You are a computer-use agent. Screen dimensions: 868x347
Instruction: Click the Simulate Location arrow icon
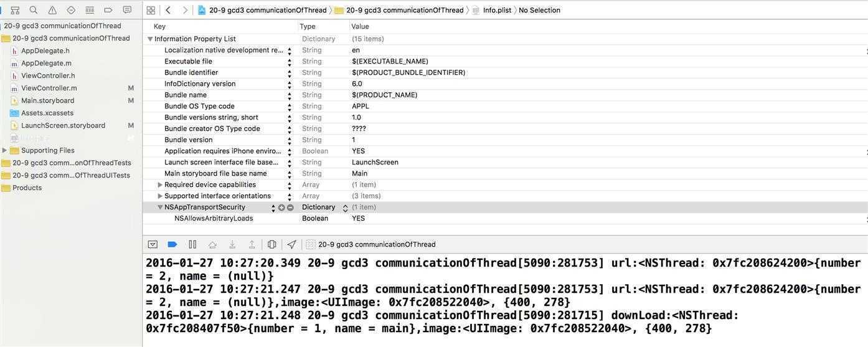click(291, 244)
